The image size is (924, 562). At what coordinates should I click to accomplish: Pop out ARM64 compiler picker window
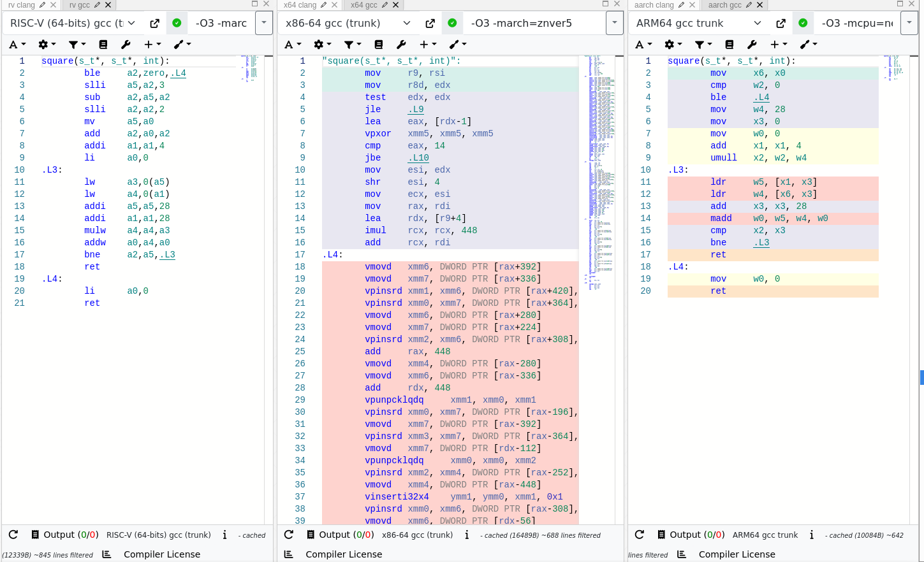point(781,23)
